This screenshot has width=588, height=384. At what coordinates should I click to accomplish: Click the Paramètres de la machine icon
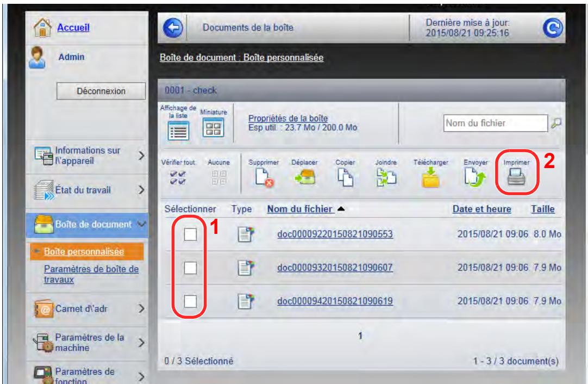(43, 342)
